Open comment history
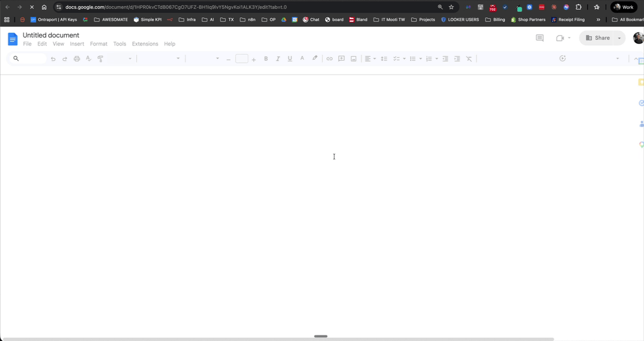Viewport: 644px width, 341px height. click(539, 38)
